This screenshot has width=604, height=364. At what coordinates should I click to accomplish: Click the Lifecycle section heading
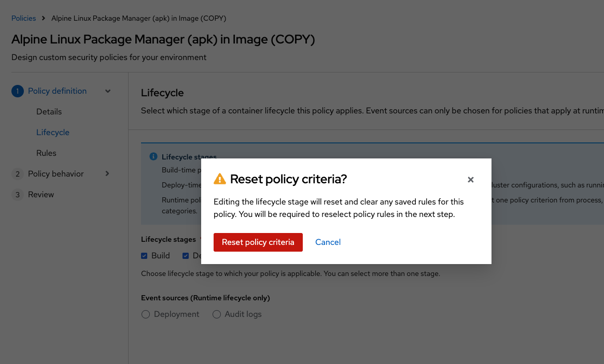(x=162, y=93)
